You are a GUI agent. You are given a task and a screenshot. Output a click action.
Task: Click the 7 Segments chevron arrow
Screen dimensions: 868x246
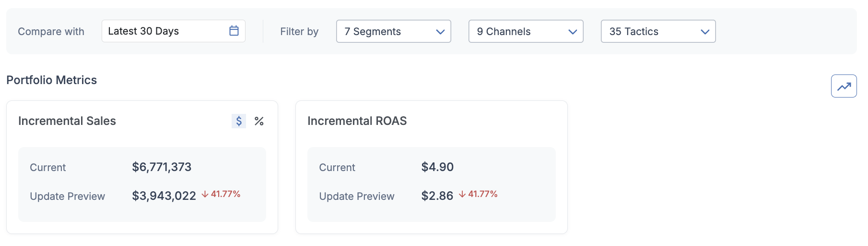(x=440, y=32)
